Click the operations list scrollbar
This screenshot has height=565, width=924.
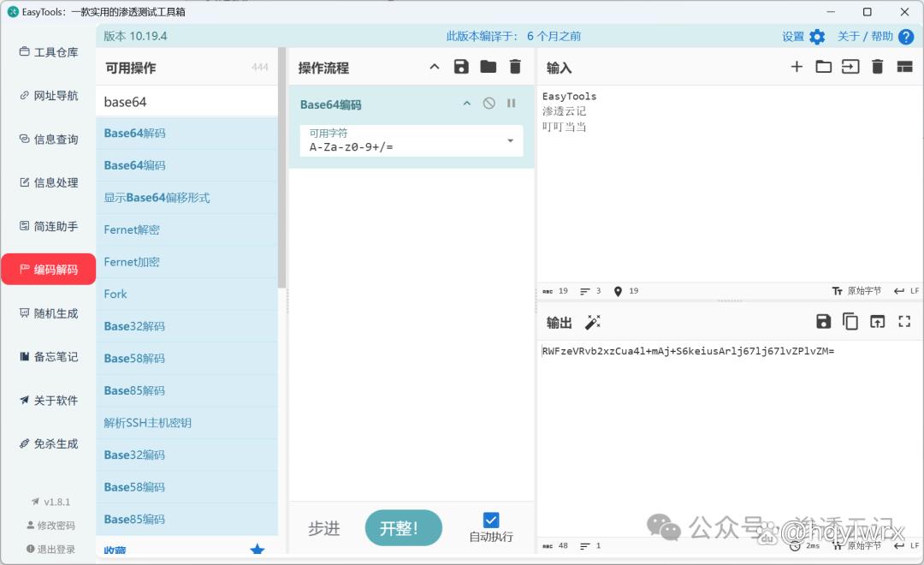281,168
